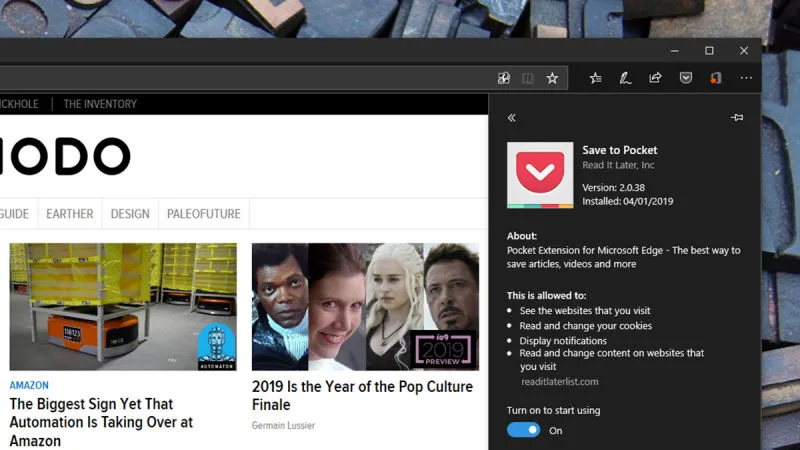Click the Pocket extension toolbar icon

coord(686,78)
